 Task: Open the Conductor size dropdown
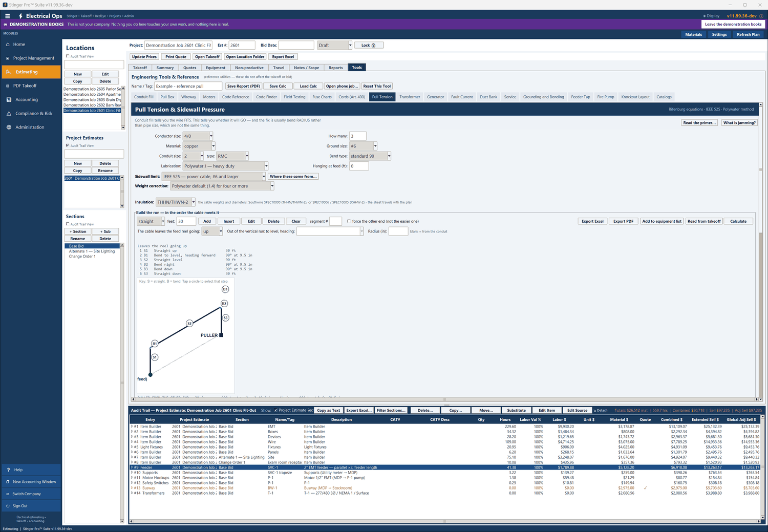(x=198, y=136)
